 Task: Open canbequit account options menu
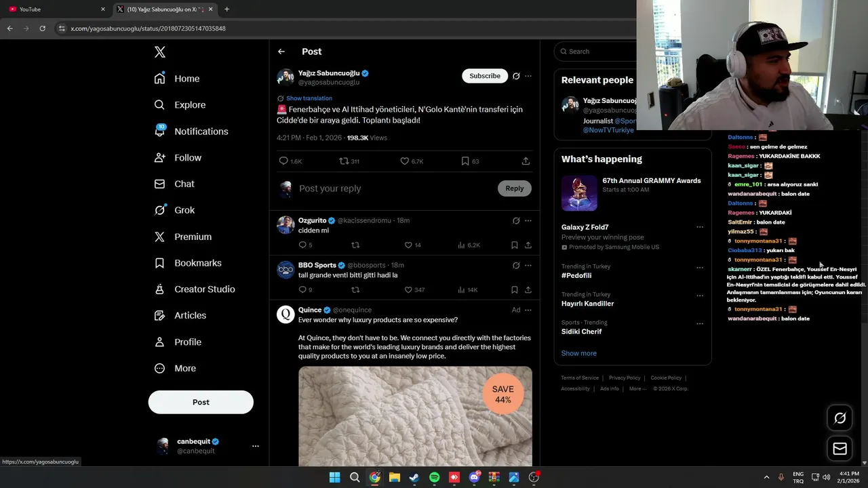[256, 446]
